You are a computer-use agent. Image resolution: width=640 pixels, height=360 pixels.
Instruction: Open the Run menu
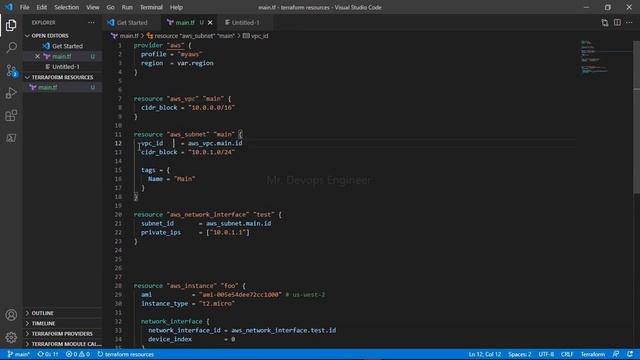pyautogui.click(x=127, y=7)
